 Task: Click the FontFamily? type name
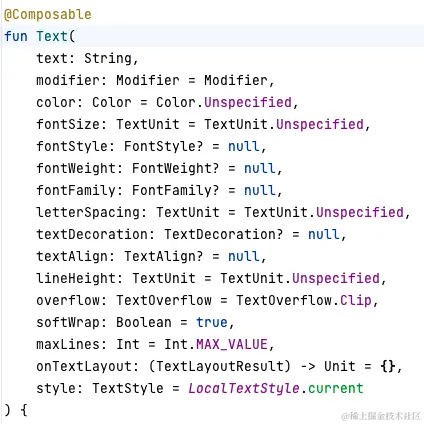(x=176, y=190)
